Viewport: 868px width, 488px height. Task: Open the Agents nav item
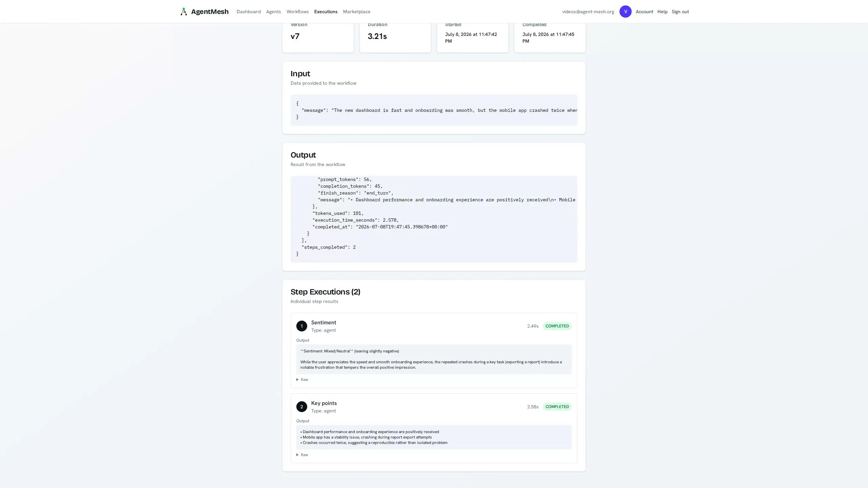point(273,12)
